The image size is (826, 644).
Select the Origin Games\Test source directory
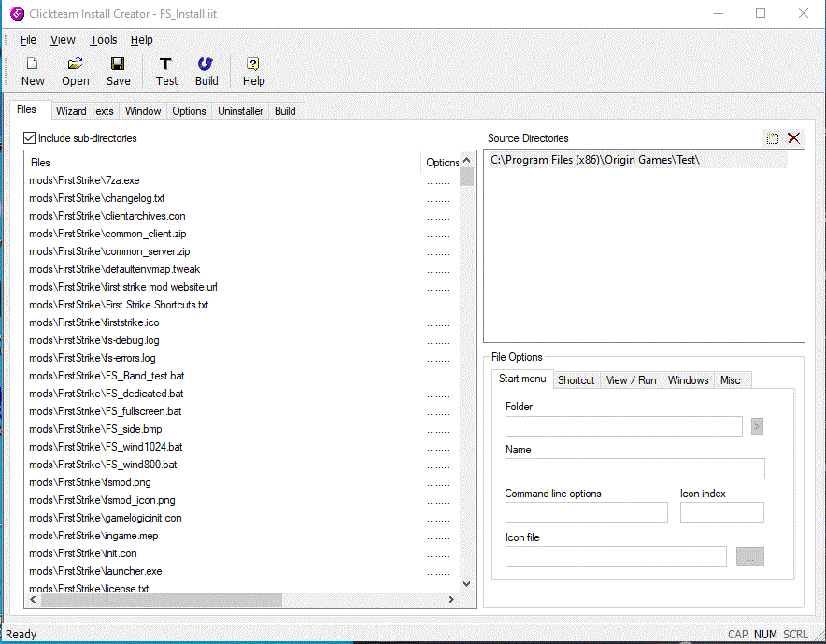[638, 160]
